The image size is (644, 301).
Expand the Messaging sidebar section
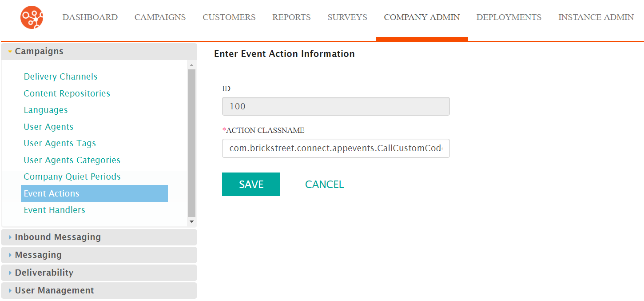[x=99, y=255]
